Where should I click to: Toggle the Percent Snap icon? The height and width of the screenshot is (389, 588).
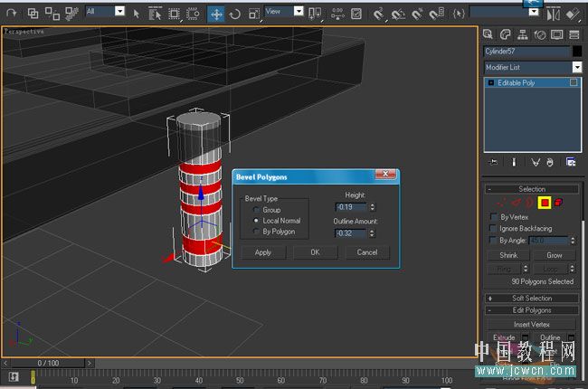[417, 14]
